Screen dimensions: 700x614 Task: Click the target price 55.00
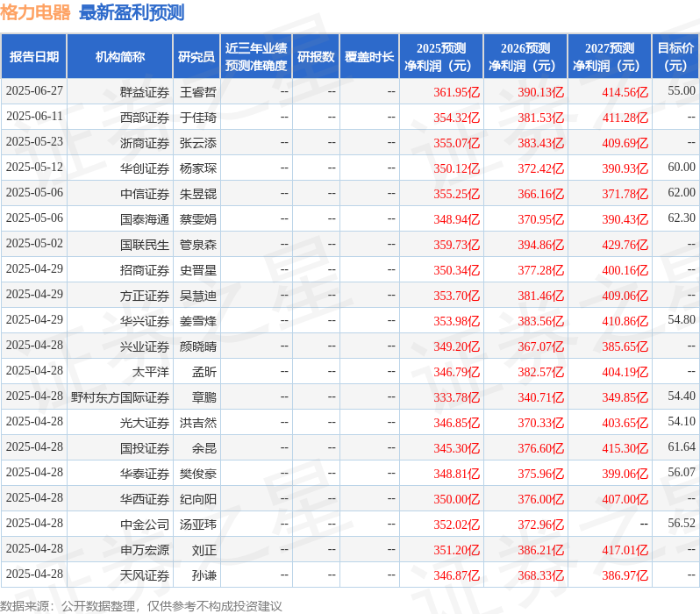coord(682,90)
